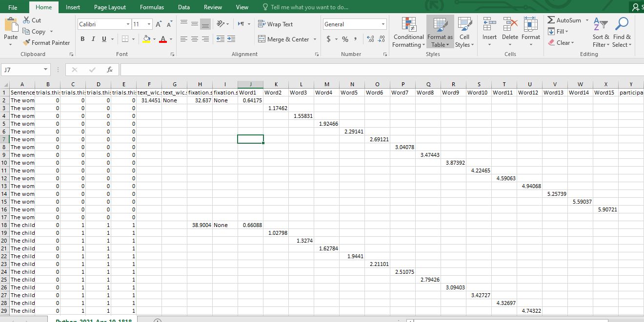Open Find & Select menu
644x322 pixels.
coord(622,32)
